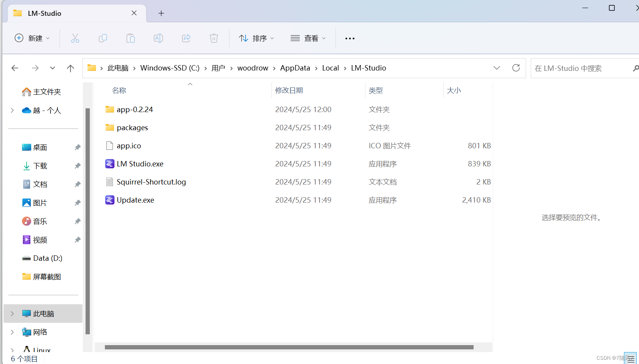Open the 查看 view dropdown

click(308, 38)
